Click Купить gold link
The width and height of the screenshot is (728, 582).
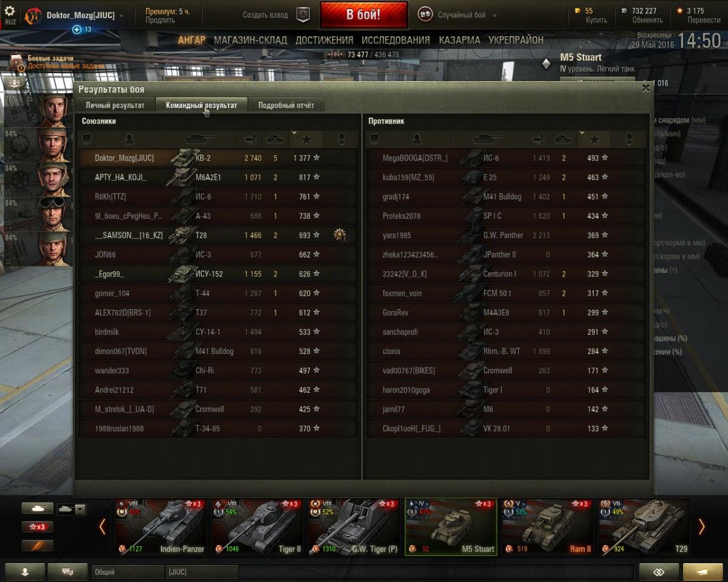coord(596,20)
